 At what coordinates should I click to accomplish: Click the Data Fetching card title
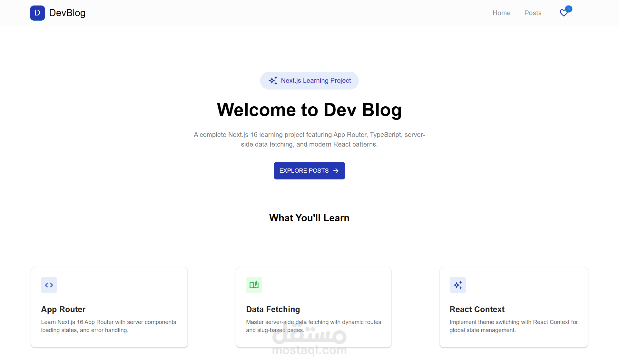pyautogui.click(x=273, y=309)
